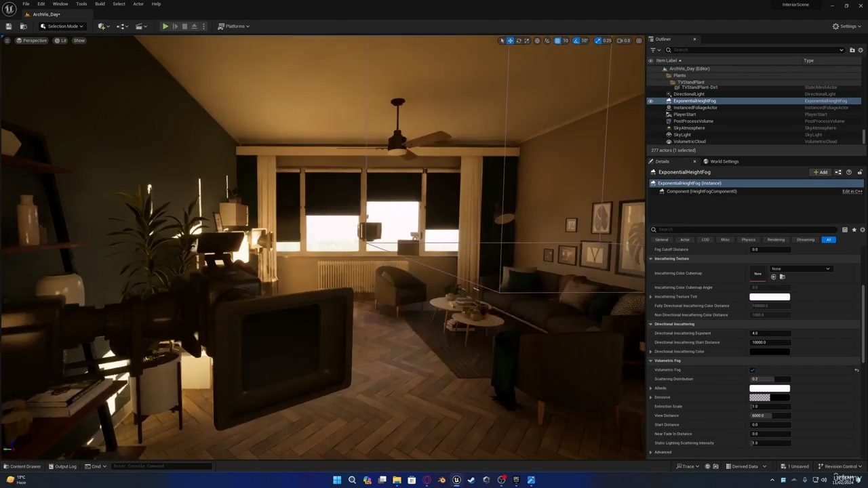Open the Build menu
The image size is (868, 488).
coord(100,4)
